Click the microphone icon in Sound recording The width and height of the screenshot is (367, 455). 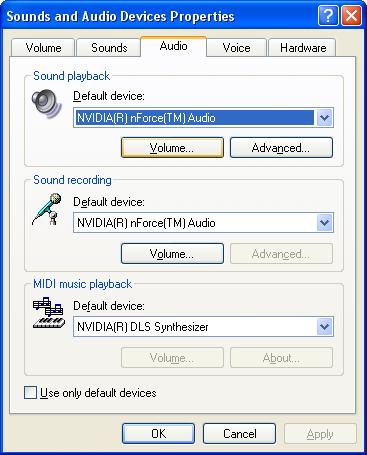coord(47,209)
